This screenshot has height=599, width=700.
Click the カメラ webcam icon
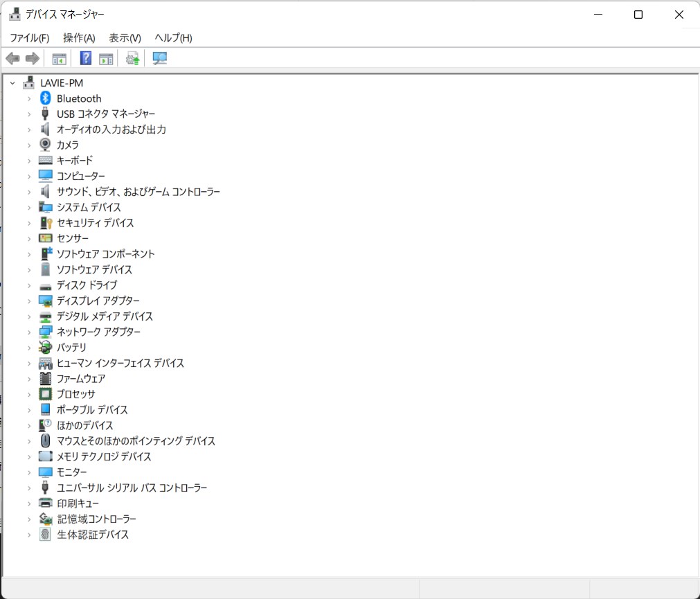click(x=45, y=145)
